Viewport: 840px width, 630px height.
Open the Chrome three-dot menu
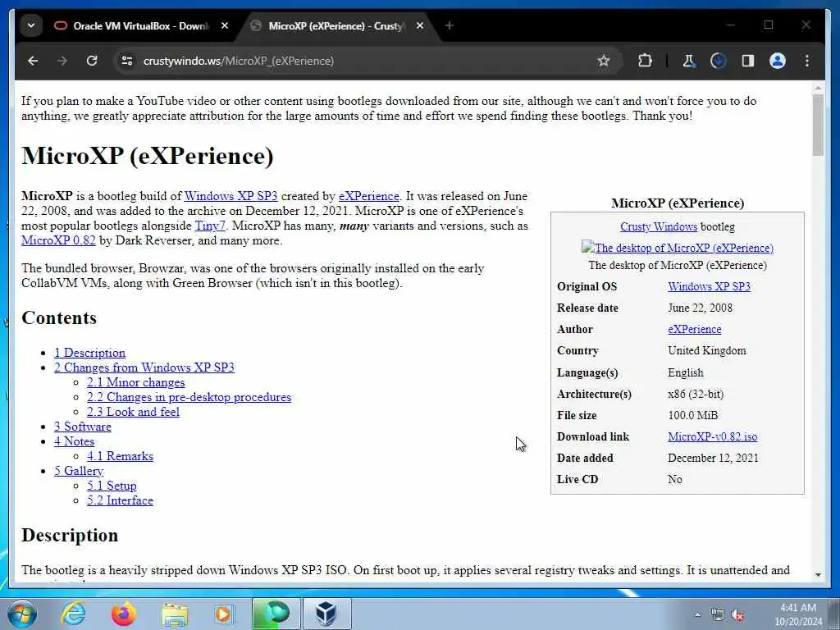point(807,61)
